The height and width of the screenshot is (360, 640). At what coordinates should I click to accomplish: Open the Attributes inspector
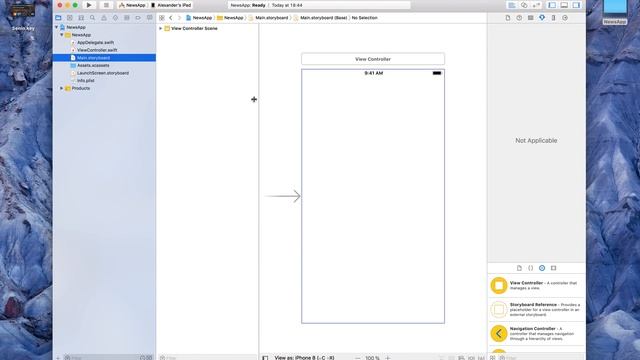pos(542,18)
